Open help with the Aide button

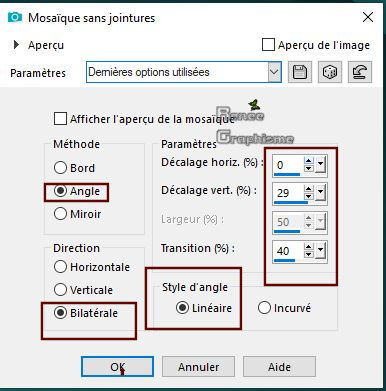[279, 367]
